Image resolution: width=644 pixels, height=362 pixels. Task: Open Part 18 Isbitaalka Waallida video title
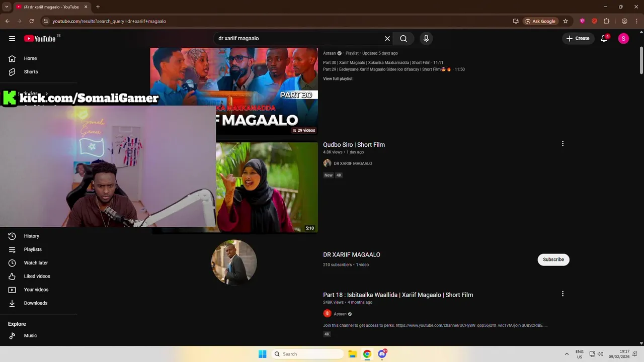coord(398,295)
